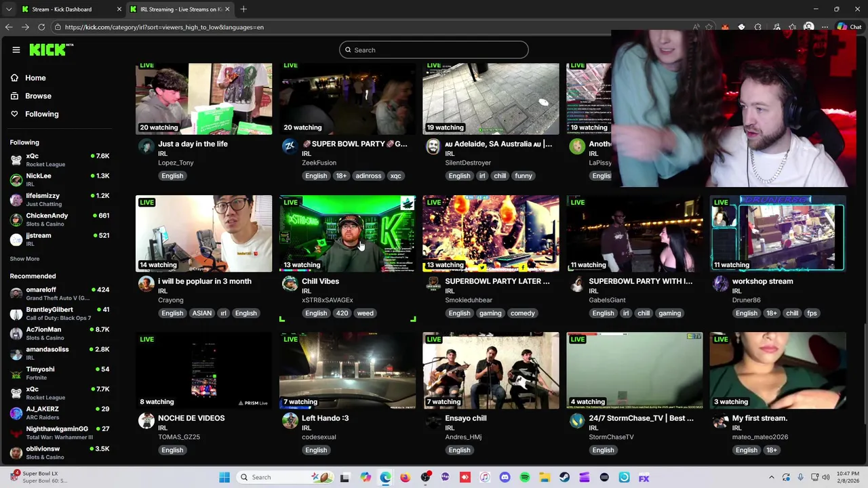Screen dimensions: 868x488
Task: Open the tab search dropdown
Action: click(9, 9)
